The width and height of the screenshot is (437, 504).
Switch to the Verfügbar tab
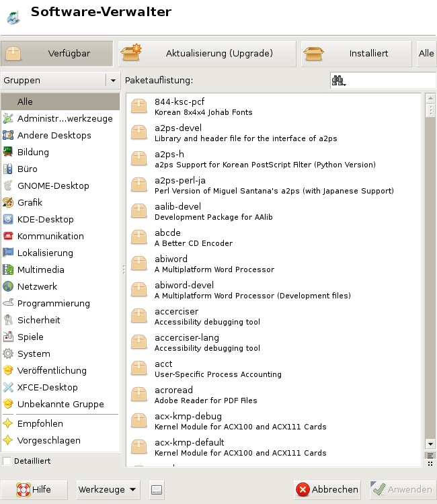click(x=57, y=53)
